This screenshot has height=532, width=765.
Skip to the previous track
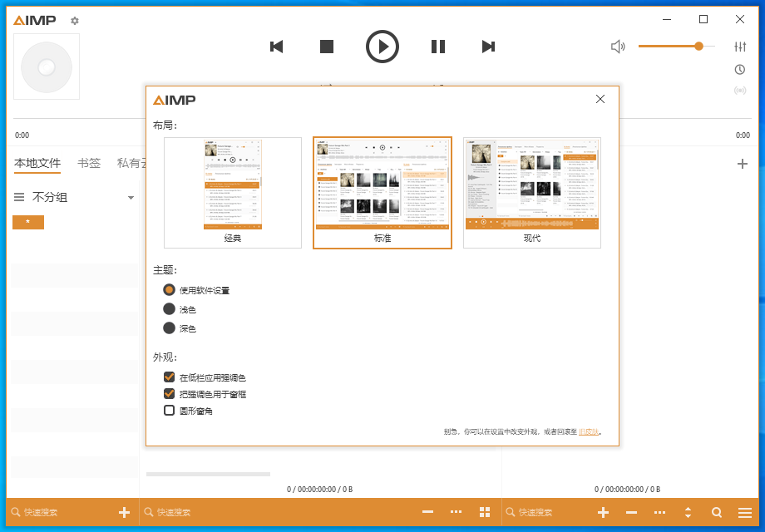click(277, 47)
